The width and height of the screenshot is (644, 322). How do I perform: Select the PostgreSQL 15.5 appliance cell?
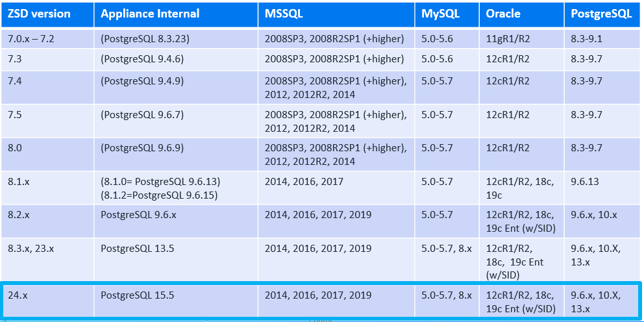[x=138, y=295]
